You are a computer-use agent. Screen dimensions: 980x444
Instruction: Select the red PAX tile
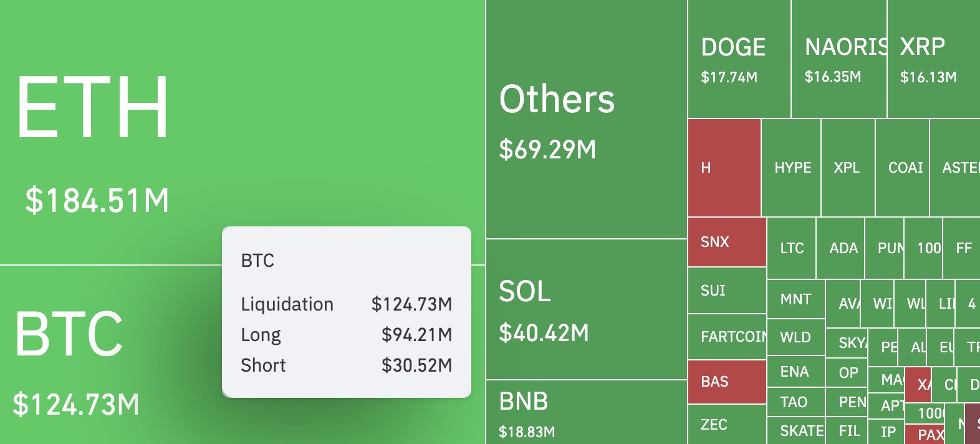925,435
